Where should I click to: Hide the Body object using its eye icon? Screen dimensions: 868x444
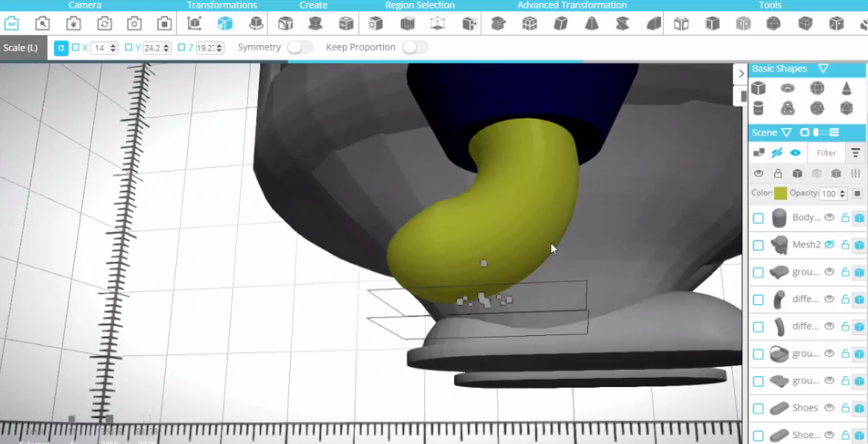(830, 218)
